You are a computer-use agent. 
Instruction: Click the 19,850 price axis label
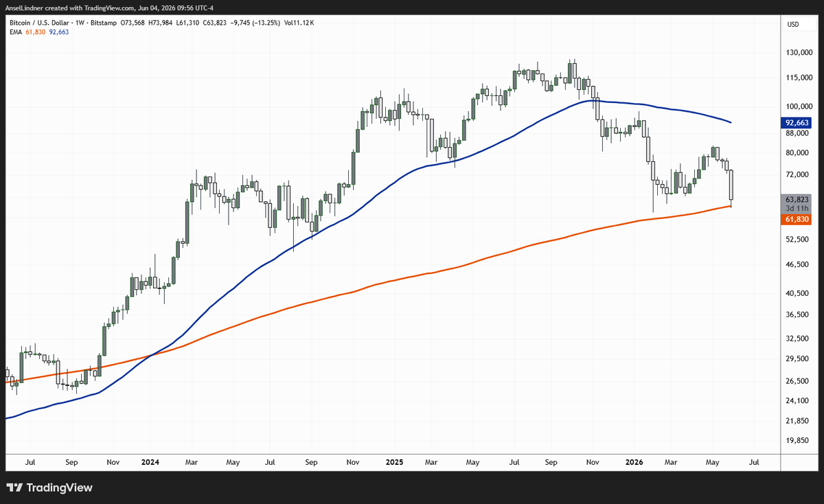point(799,441)
